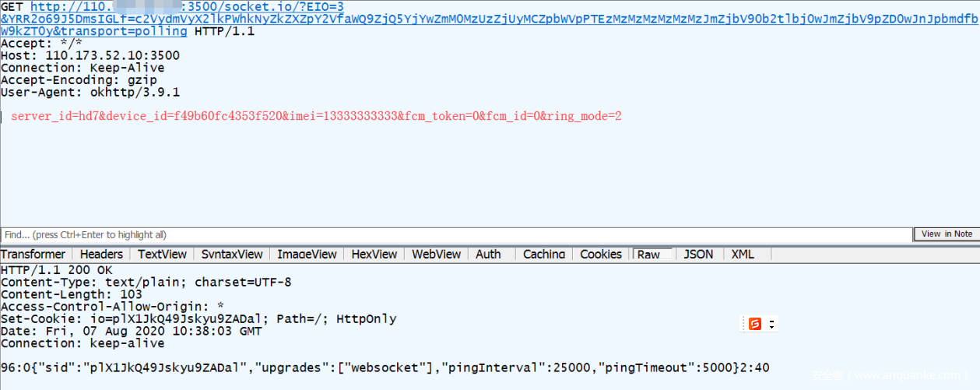
Task: Select the Raw response tab
Action: pyautogui.click(x=648, y=255)
